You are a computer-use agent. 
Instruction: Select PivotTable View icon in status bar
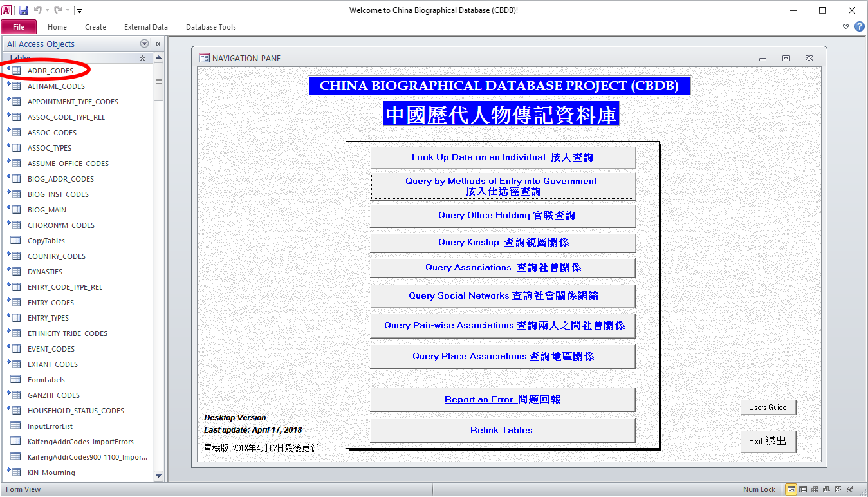point(815,489)
